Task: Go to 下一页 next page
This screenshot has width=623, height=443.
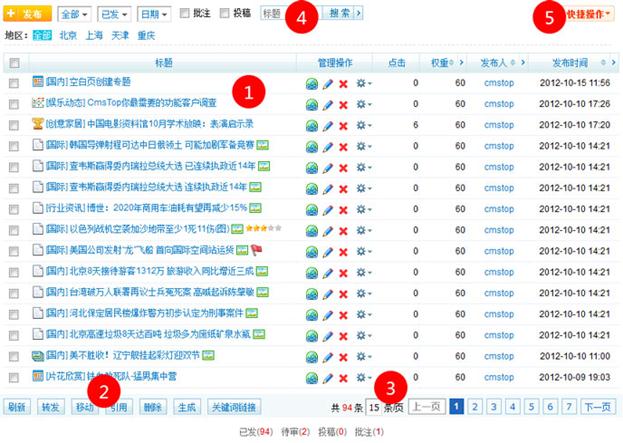Action: click(x=598, y=407)
